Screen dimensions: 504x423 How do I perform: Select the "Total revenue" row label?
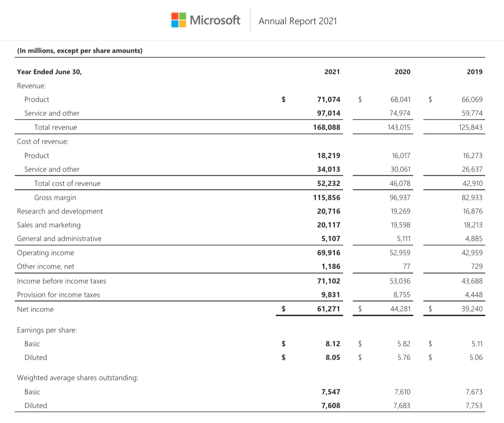pyautogui.click(x=56, y=127)
